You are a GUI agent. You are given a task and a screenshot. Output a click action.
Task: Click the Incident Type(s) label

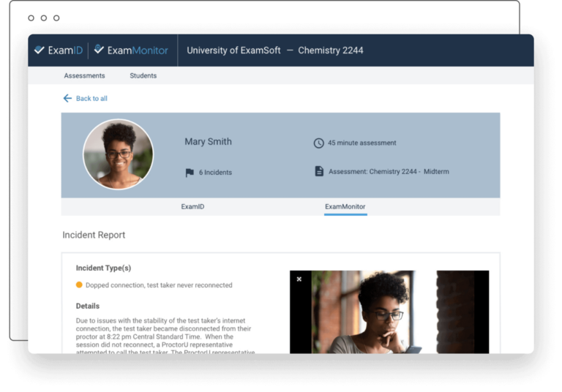click(104, 268)
